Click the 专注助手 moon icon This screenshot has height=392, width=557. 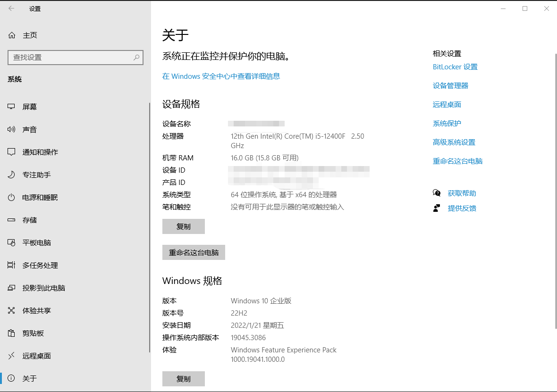[x=11, y=175]
